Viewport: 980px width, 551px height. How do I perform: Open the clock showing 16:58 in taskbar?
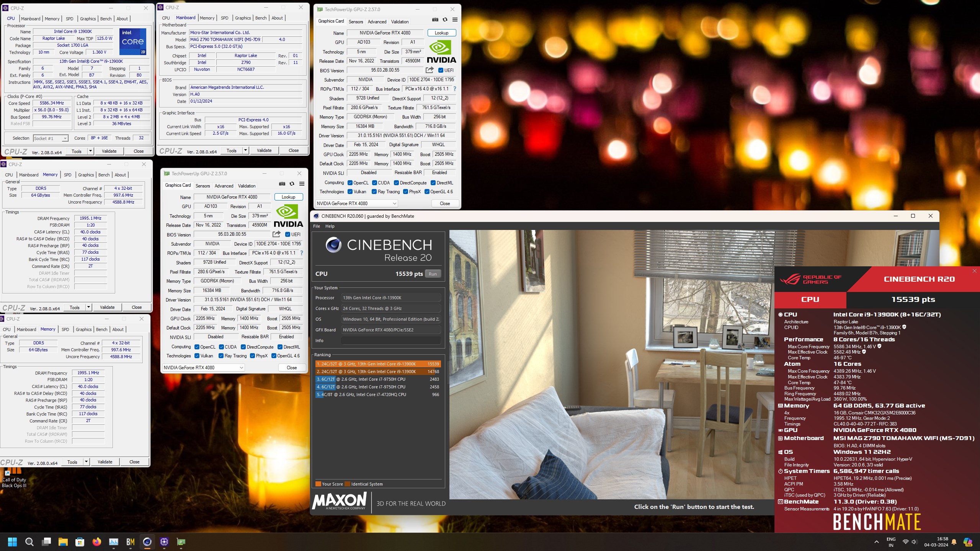[x=936, y=542]
